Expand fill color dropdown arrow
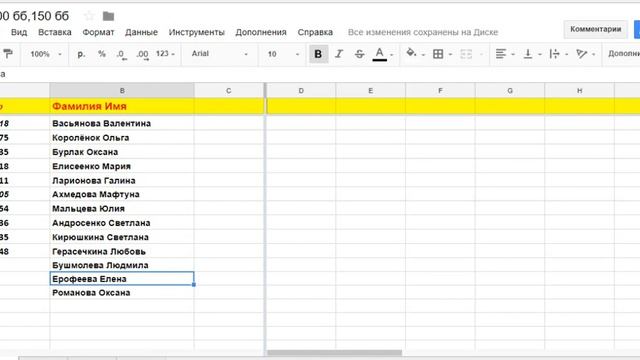 tap(423, 54)
